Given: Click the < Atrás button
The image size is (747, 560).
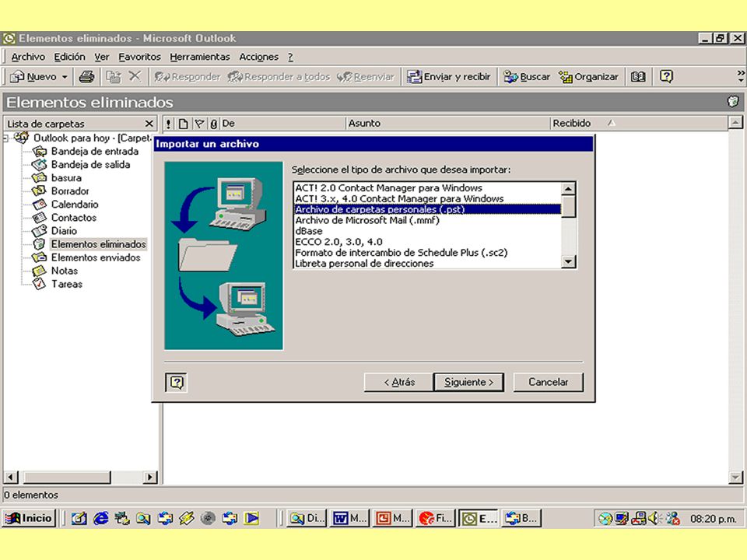Looking at the screenshot, I should click(x=398, y=383).
